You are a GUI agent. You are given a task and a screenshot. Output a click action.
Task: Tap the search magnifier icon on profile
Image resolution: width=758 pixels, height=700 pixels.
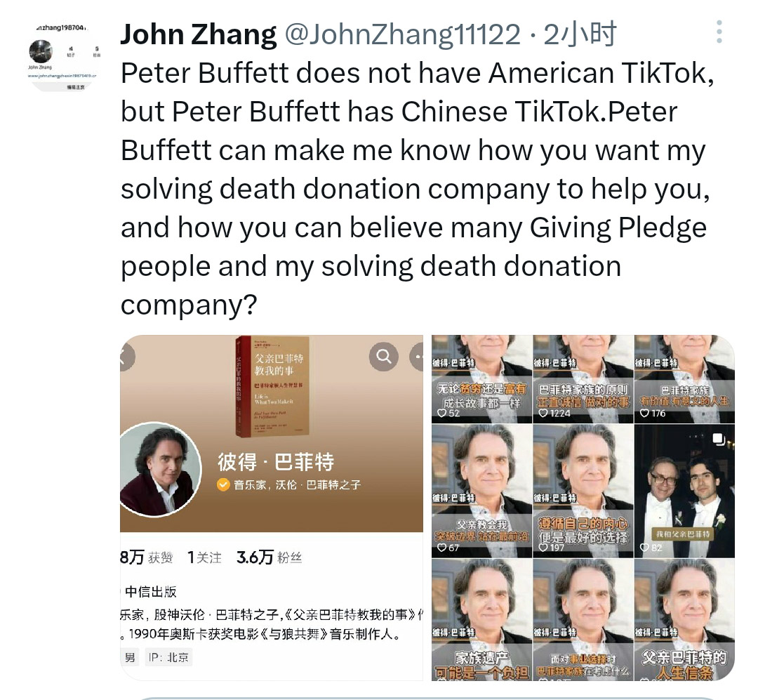pyautogui.click(x=384, y=357)
